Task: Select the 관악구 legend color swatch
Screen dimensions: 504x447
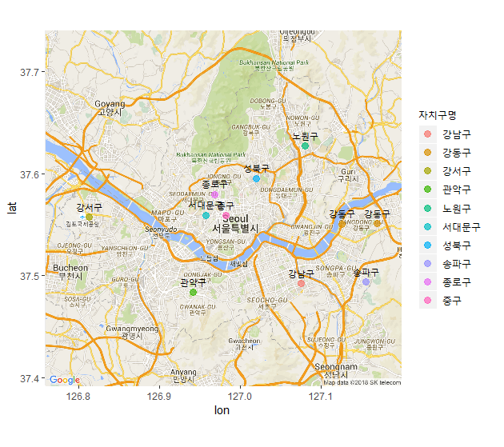Action: pyautogui.click(x=427, y=190)
